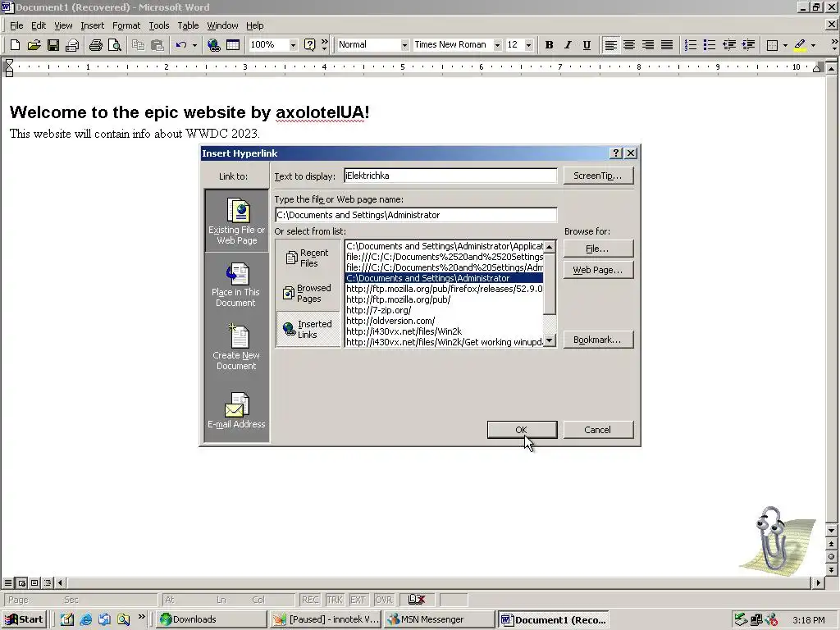Click the Undo arrow icon
Screen dimensions: 840x630
(x=181, y=45)
